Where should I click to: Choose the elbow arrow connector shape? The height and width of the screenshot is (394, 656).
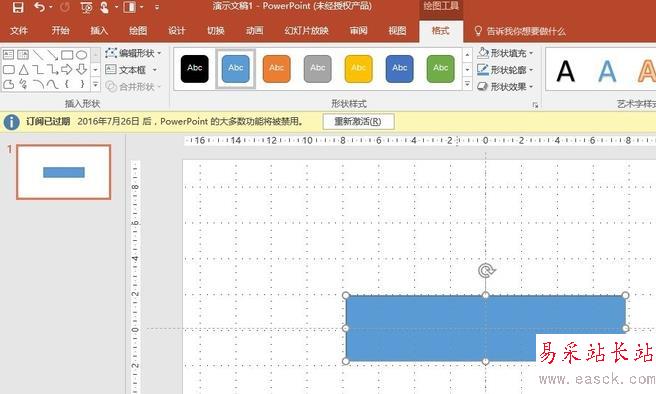click(x=52, y=69)
